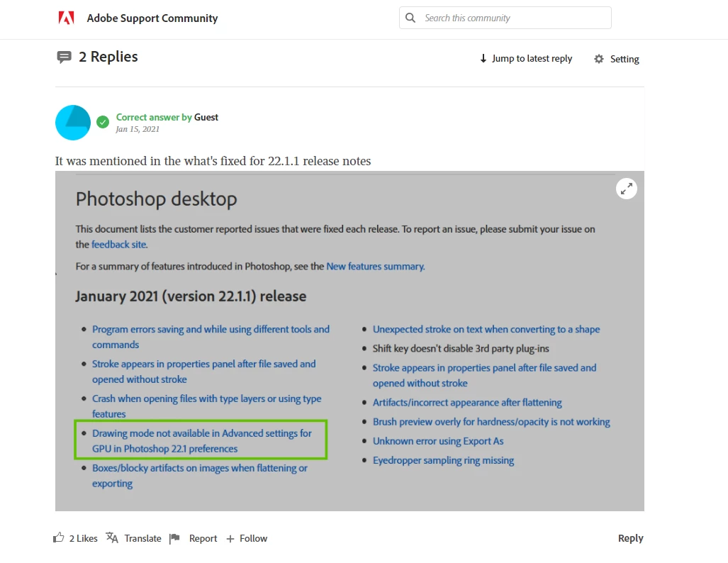Click the January 2021 version 22.1.1 release heading
The image size is (728, 563).
point(191,296)
